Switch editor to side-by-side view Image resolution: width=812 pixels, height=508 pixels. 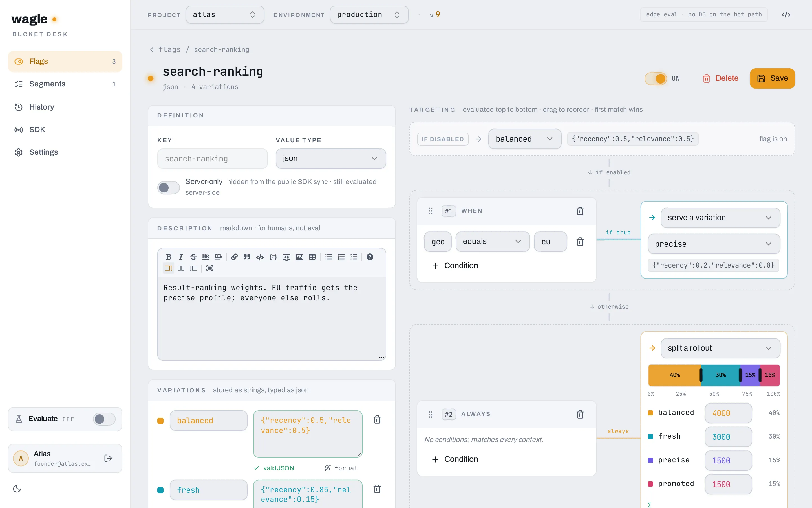click(181, 268)
